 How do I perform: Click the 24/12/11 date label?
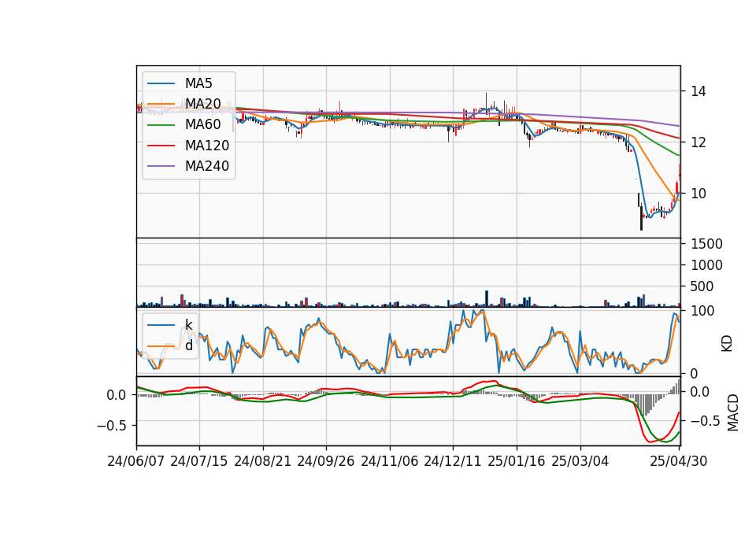pyautogui.click(x=453, y=461)
